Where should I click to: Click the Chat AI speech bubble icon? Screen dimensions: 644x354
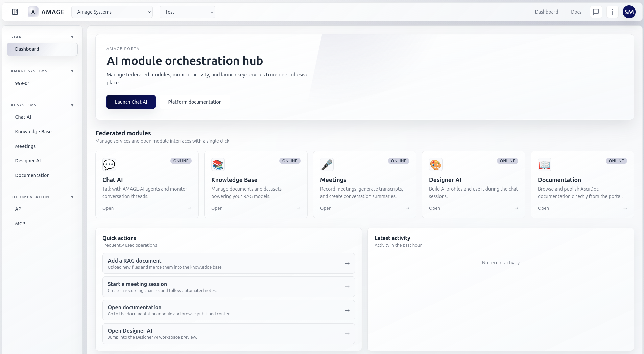point(109,165)
